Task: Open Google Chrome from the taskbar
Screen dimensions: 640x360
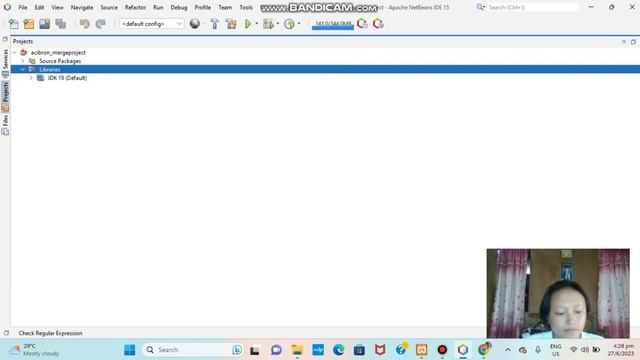Action: click(x=484, y=350)
